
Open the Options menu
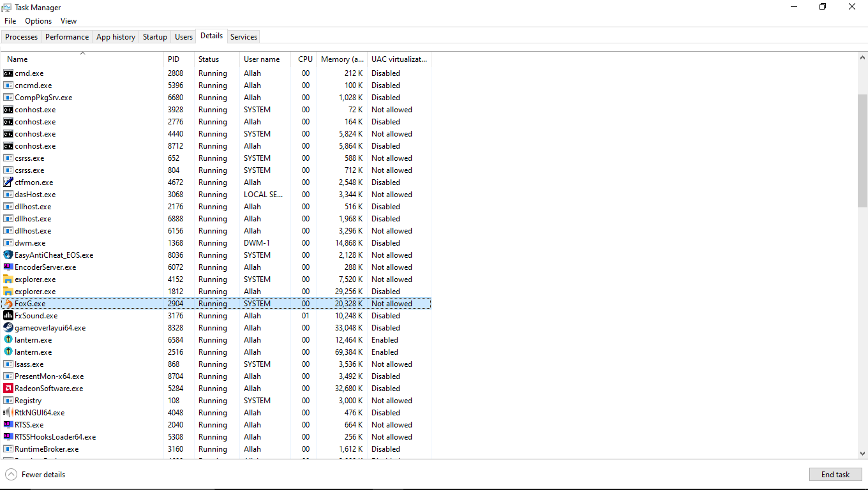click(x=38, y=21)
